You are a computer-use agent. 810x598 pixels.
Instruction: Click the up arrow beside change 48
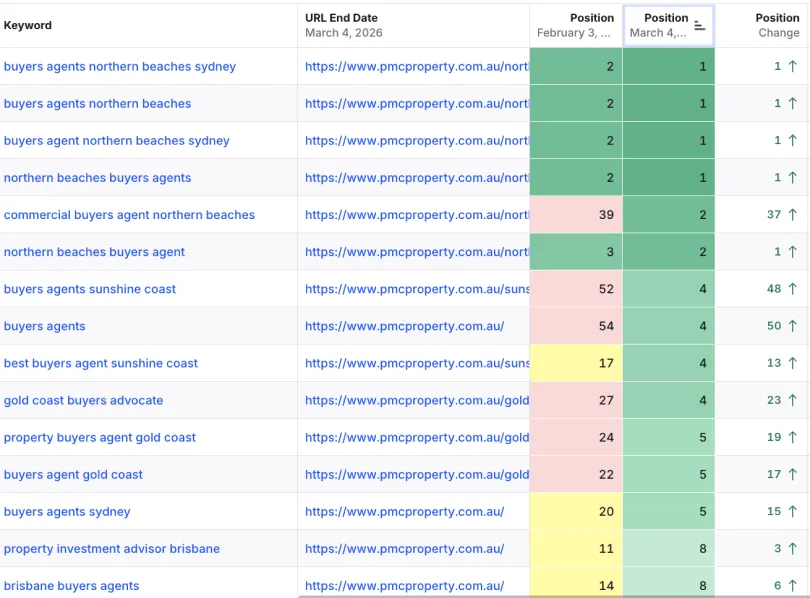(792, 289)
